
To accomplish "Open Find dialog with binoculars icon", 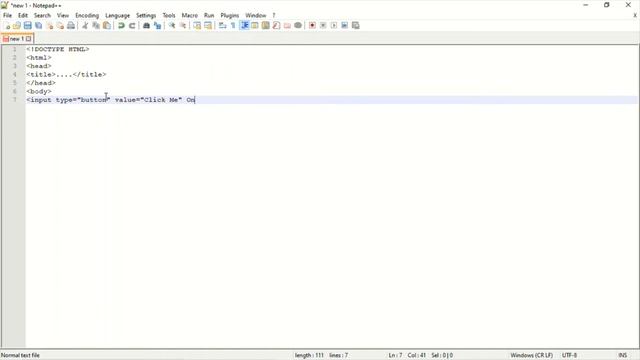I will pyautogui.click(x=146, y=26).
